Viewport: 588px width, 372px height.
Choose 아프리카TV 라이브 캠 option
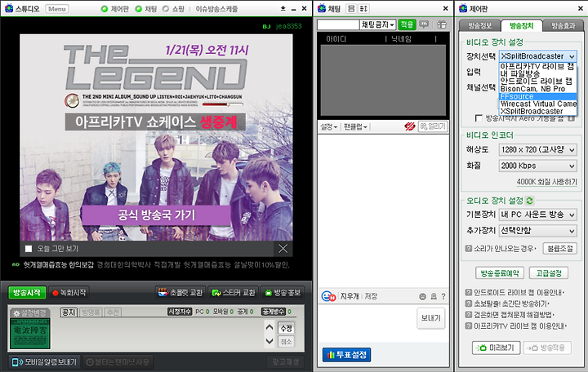tap(538, 67)
